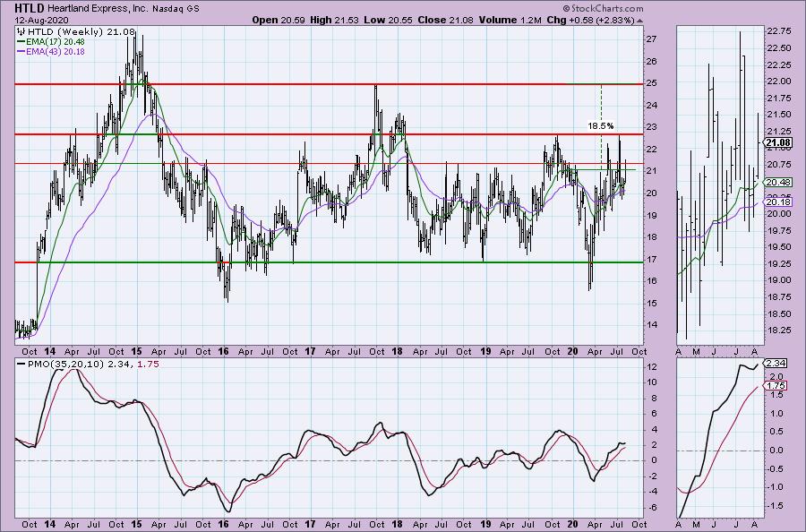Click the Volume 1.2M value
This screenshot has width=806, height=532.
510,20
